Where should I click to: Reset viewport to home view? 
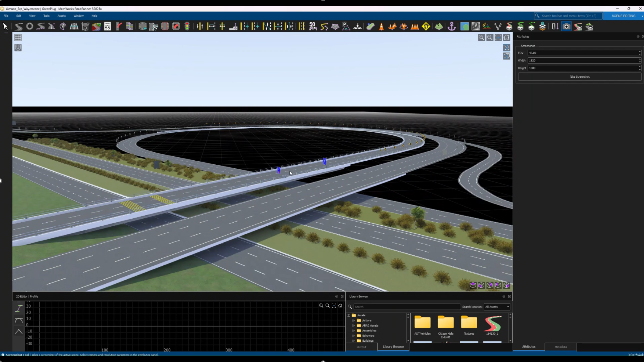[x=507, y=38]
